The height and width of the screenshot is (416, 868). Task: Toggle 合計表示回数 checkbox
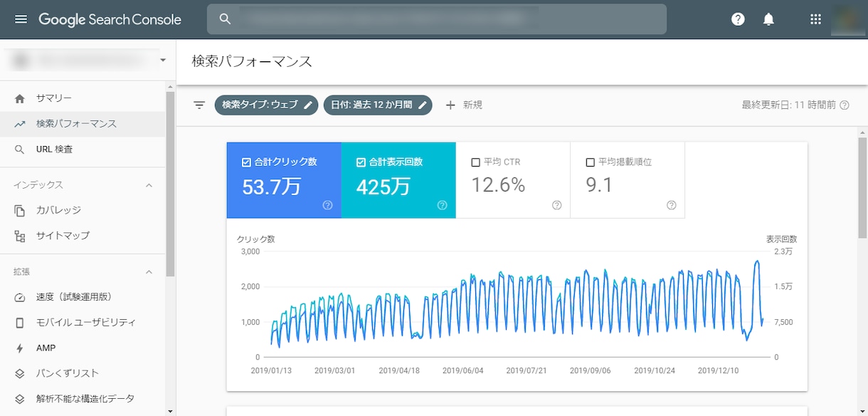(x=361, y=162)
